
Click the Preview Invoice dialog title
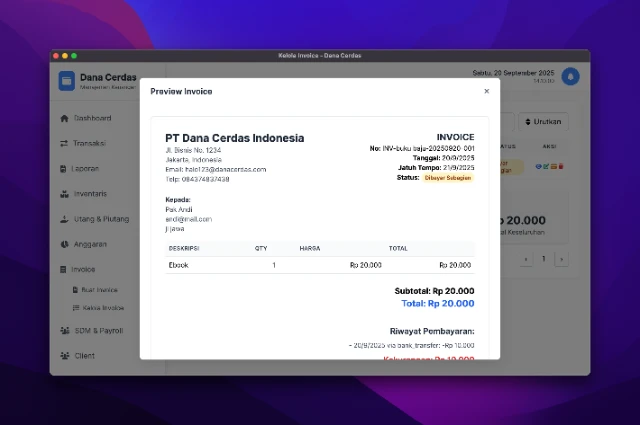[181, 91]
